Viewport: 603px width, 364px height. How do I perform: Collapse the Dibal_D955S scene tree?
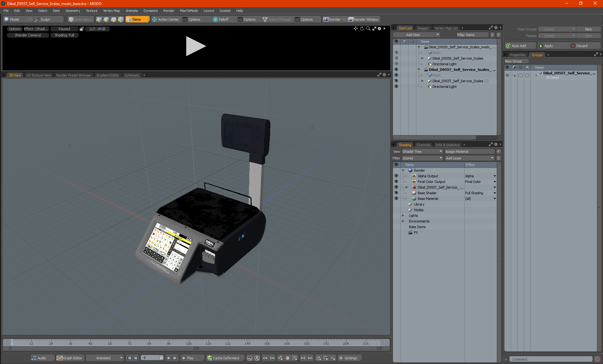point(419,47)
